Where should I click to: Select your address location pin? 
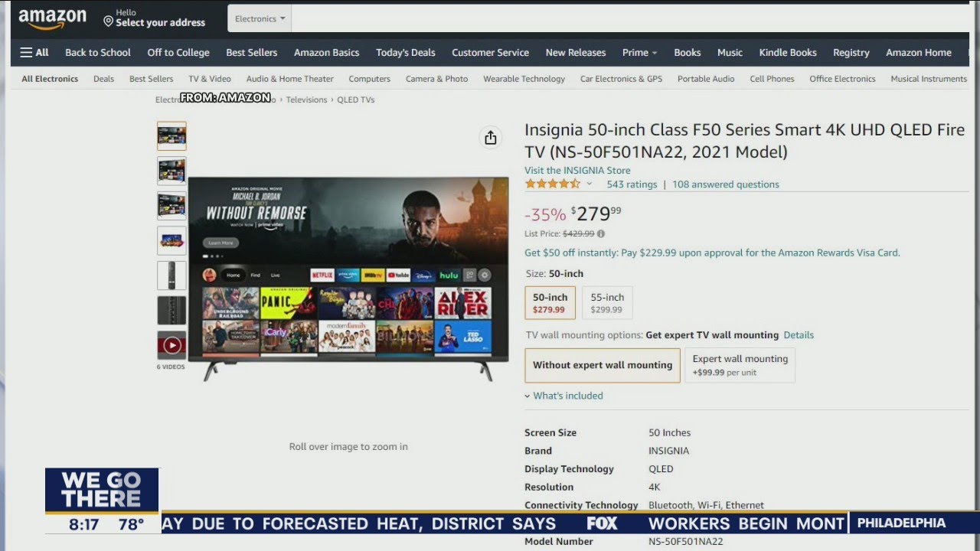tap(108, 21)
